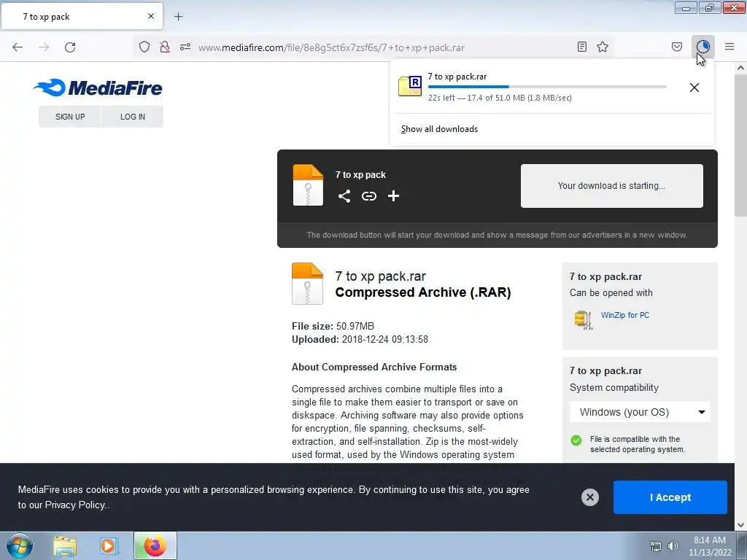Bookmark this page with the star icon
747x560 pixels.
point(603,47)
